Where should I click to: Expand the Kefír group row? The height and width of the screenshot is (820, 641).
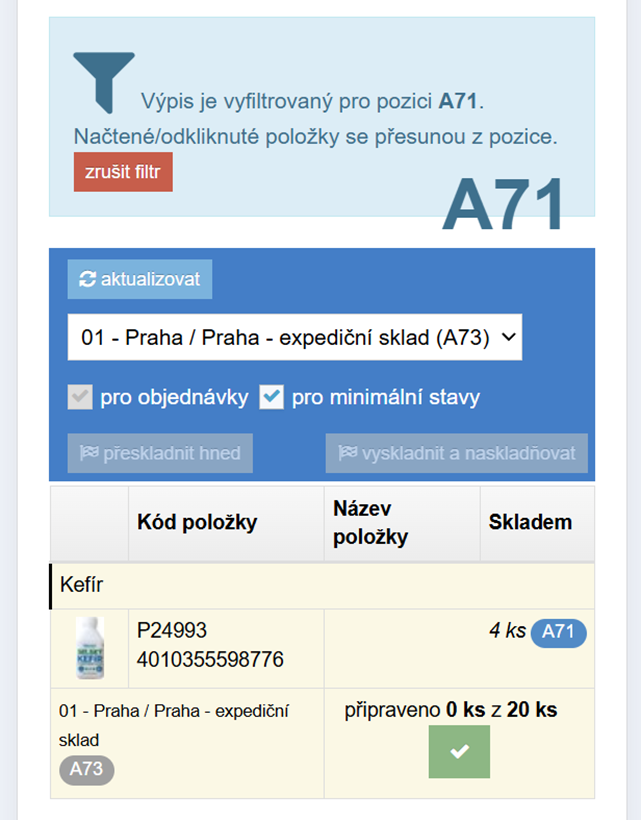coord(322,585)
